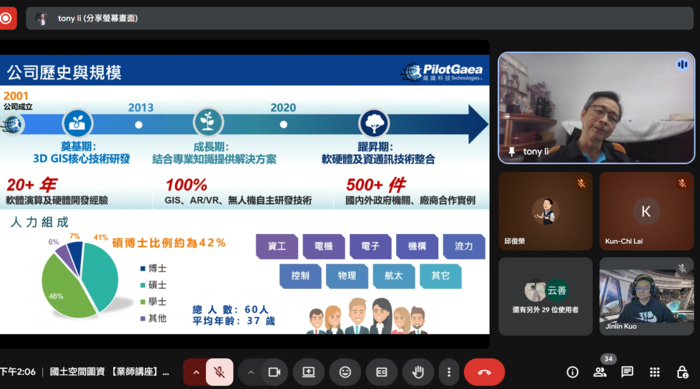Click the 20+ 年 statistic text

tap(32, 185)
